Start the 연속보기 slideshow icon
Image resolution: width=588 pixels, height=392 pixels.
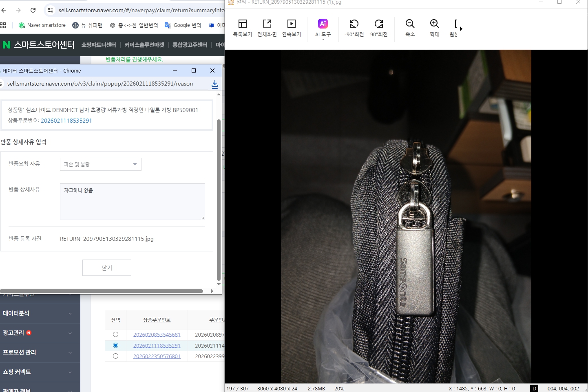click(291, 28)
